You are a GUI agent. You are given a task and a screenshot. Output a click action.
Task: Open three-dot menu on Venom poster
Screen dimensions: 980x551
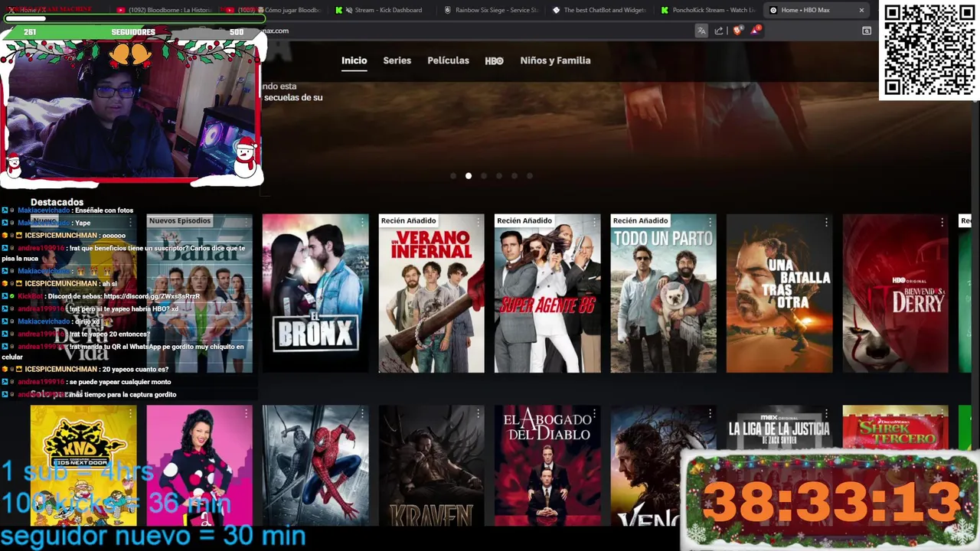[710, 413]
